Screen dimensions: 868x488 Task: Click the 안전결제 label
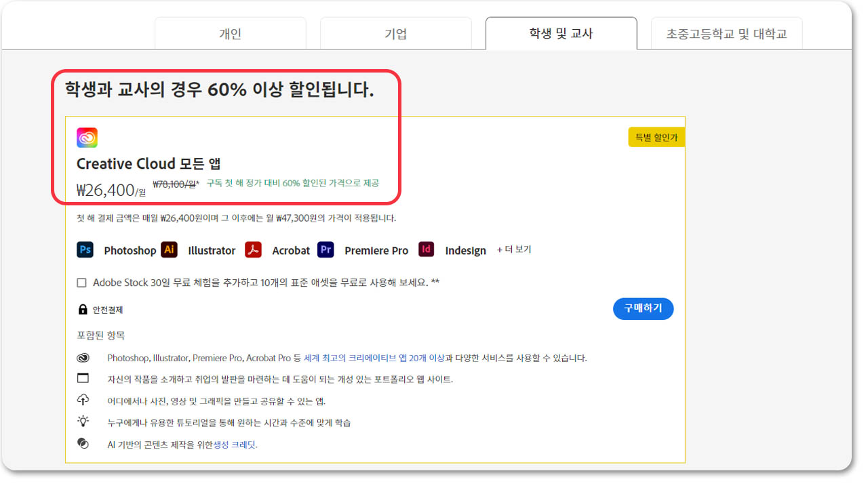[108, 310]
